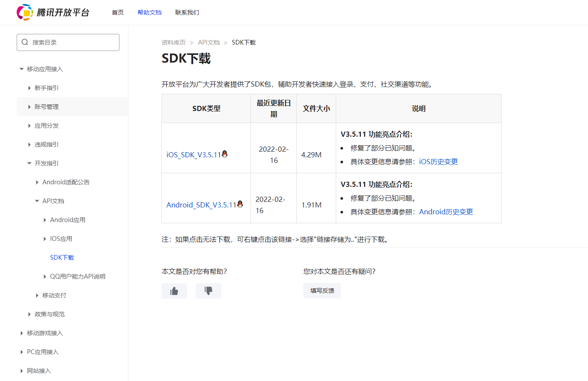
Task: Give thumbs up feedback on the article
Action: [x=174, y=291]
